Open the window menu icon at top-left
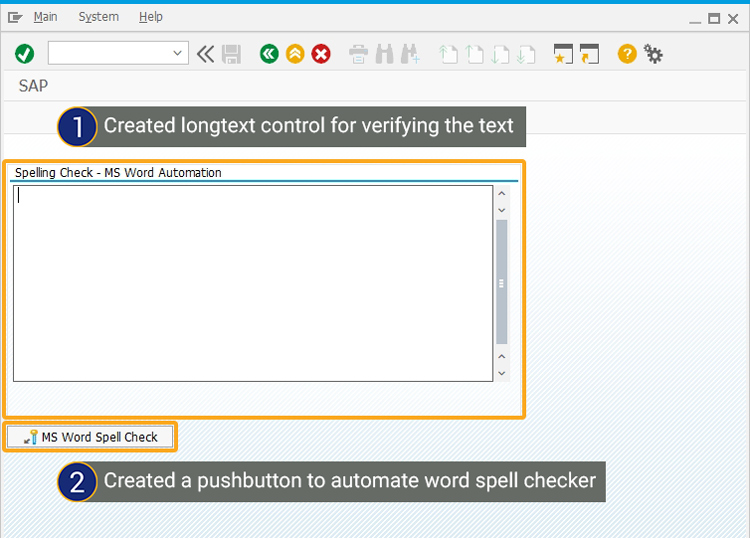This screenshot has height=538, width=750. pos(15,18)
